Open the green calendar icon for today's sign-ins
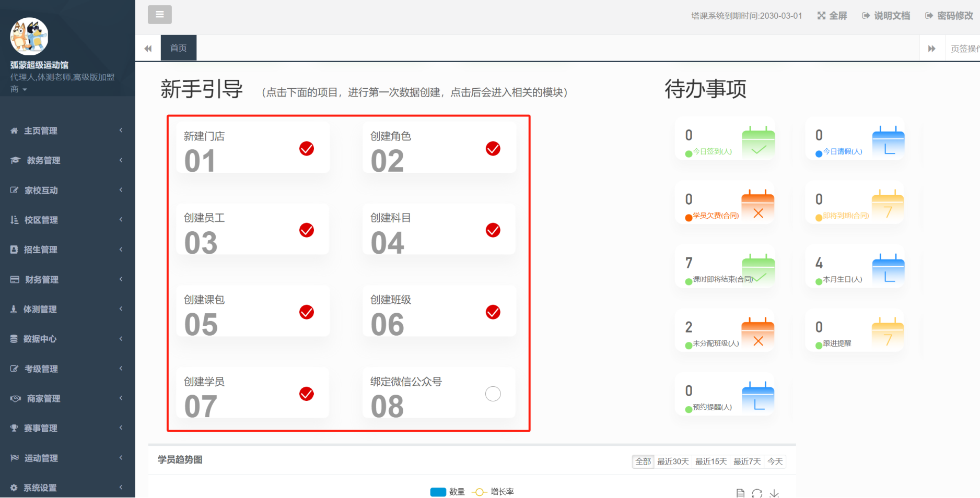The width and height of the screenshot is (980, 498). pos(758,143)
